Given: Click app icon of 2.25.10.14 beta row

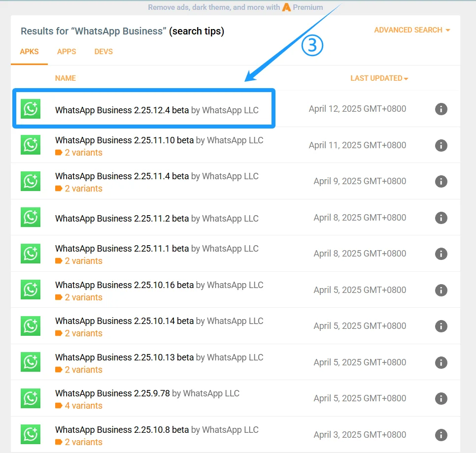Looking at the screenshot, I should click(x=31, y=326).
